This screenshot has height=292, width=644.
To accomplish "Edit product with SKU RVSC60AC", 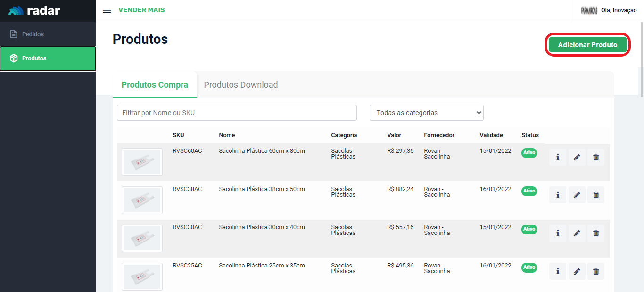I will 577,157.
